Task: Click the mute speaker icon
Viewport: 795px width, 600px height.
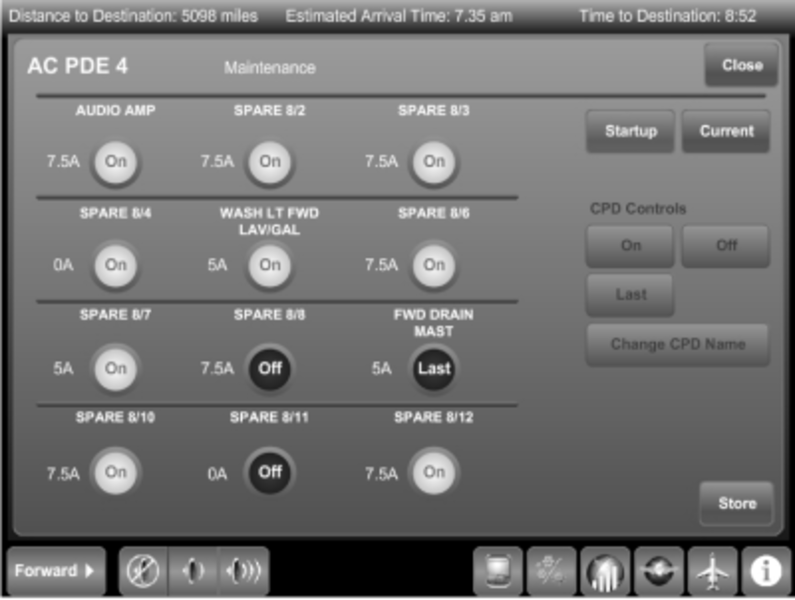Action: click(142, 571)
